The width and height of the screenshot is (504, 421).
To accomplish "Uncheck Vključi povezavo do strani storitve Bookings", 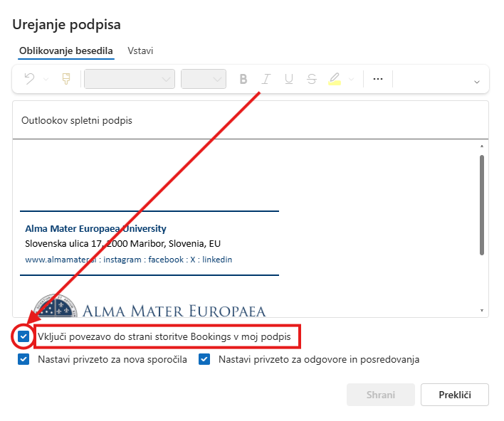I will [23, 336].
